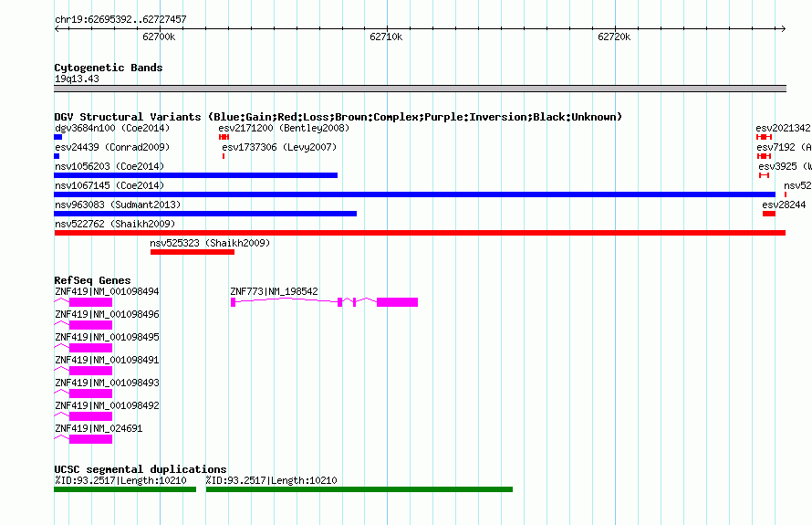Open the esv2171200 (Bentley2008) variant label

click(x=284, y=128)
